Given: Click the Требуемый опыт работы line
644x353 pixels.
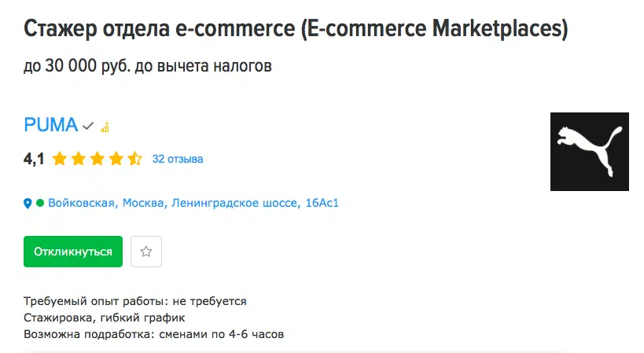Looking at the screenshot, I should coord(134,301).
